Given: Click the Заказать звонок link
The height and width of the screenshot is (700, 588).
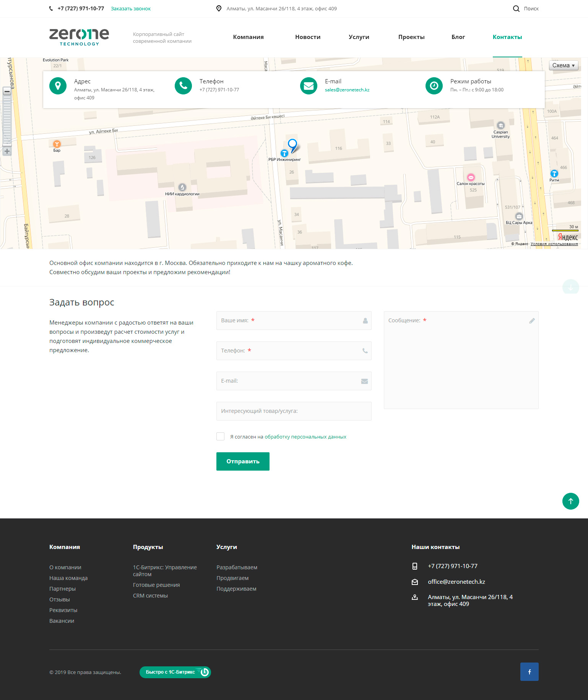Looking at the screenshot, I should [x=131, y=8].
